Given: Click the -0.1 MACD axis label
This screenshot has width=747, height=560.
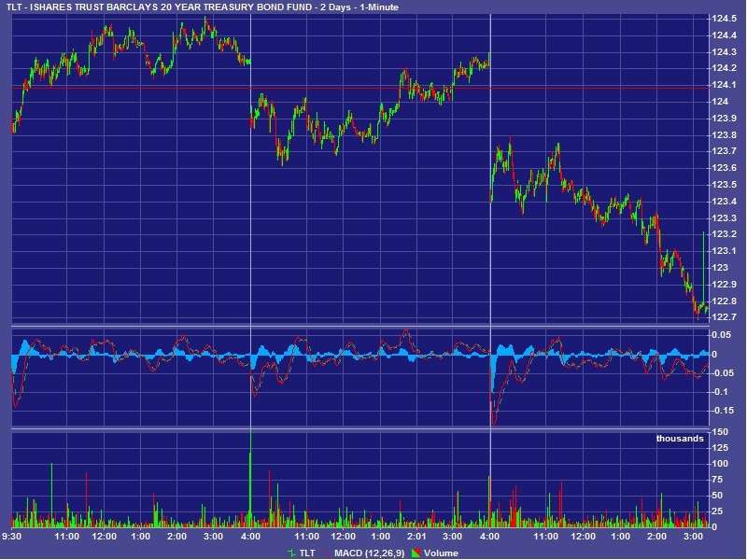Looking at the screenshot, I should coord(721,391).
